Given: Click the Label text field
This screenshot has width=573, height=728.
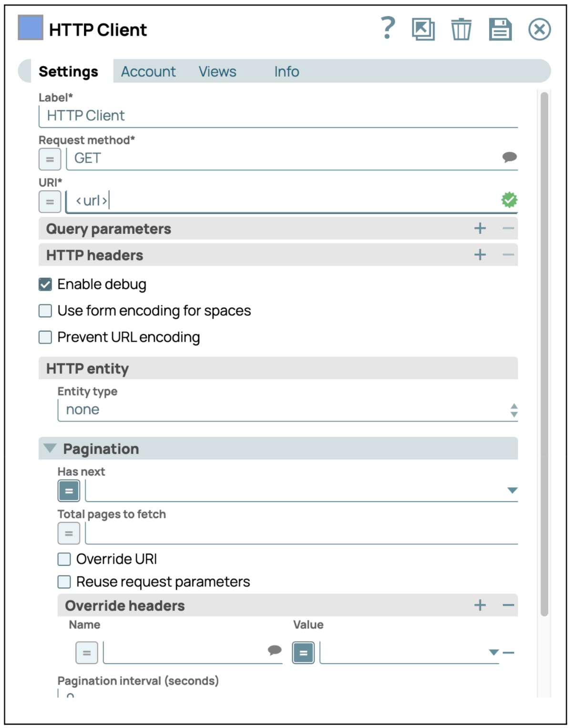Looking at the screenshot, I should tap(278, 116).
